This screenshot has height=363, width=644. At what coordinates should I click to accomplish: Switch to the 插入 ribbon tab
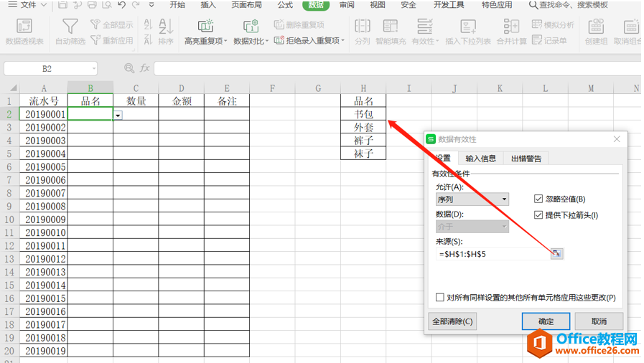coord(208,5)
